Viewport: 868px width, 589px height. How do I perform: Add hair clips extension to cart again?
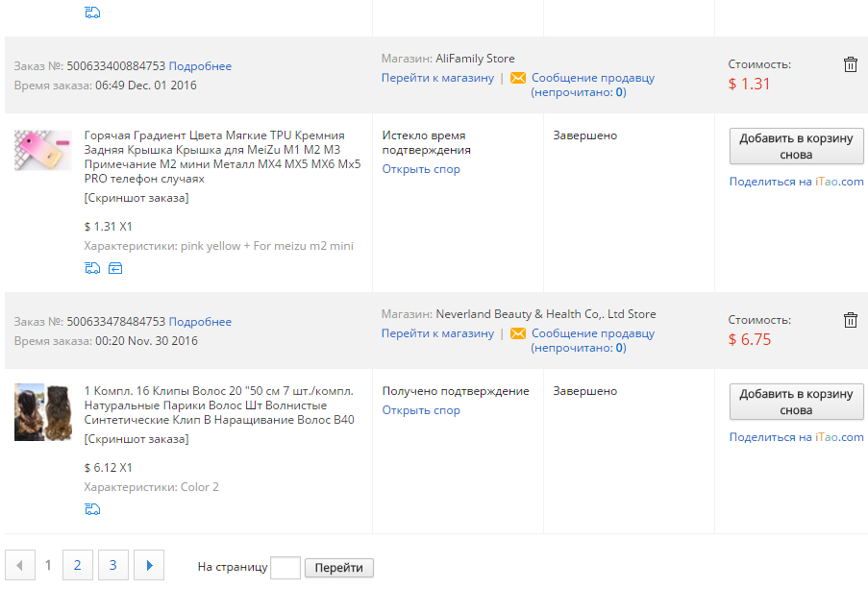[796, 402]
